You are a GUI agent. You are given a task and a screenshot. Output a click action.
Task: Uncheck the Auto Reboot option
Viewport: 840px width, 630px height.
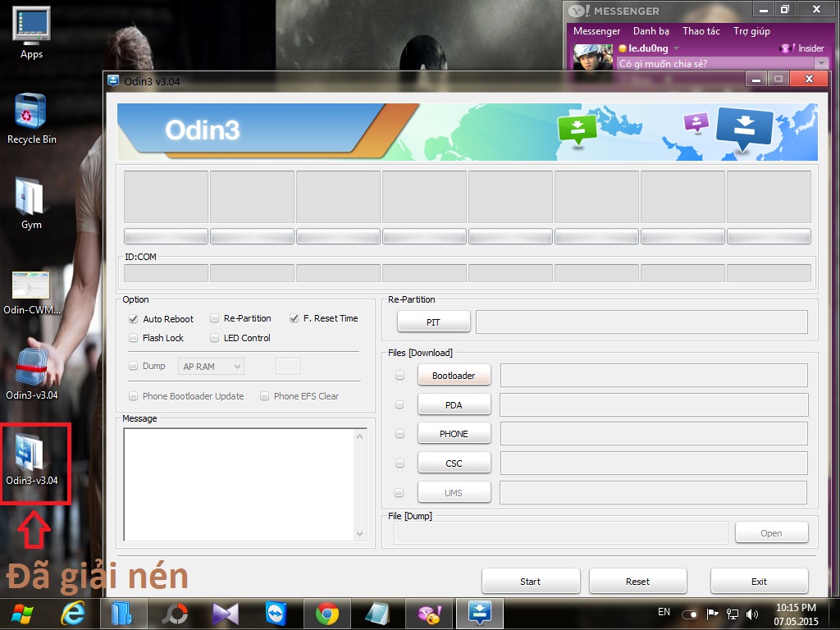point(133,318)
